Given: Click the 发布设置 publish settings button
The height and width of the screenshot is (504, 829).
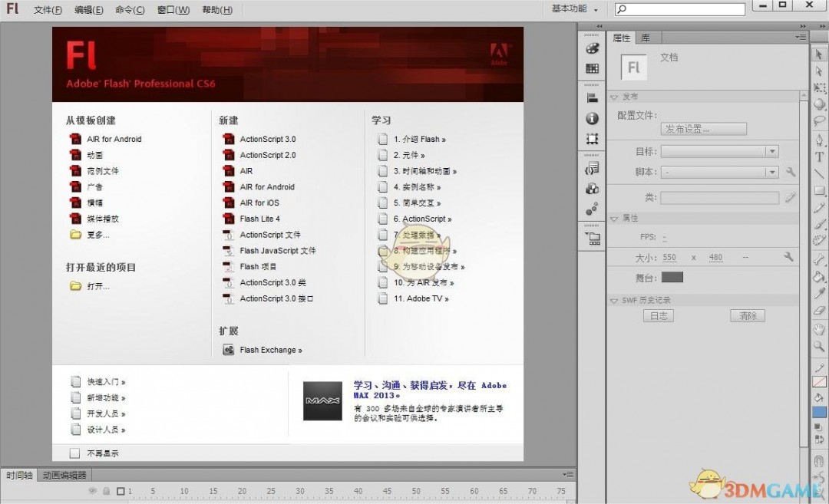Looking at the screenshot, I should tap(703, 128).
